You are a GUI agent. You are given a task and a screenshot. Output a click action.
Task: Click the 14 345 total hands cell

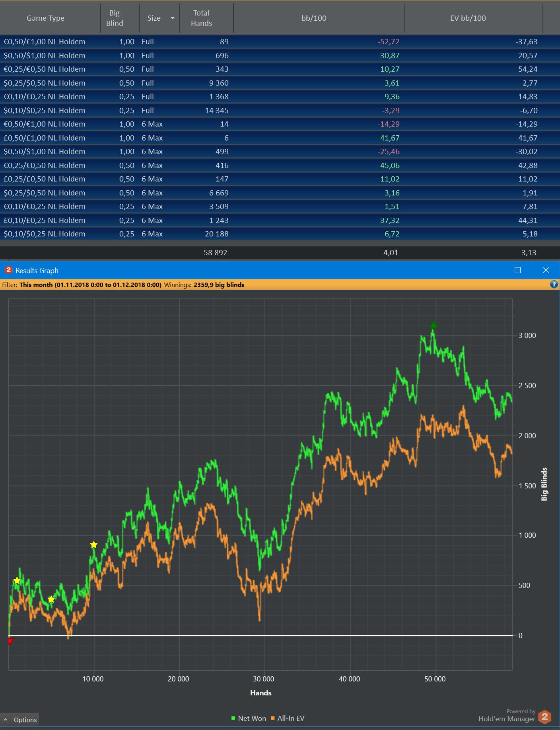click(x=217, y=110)
